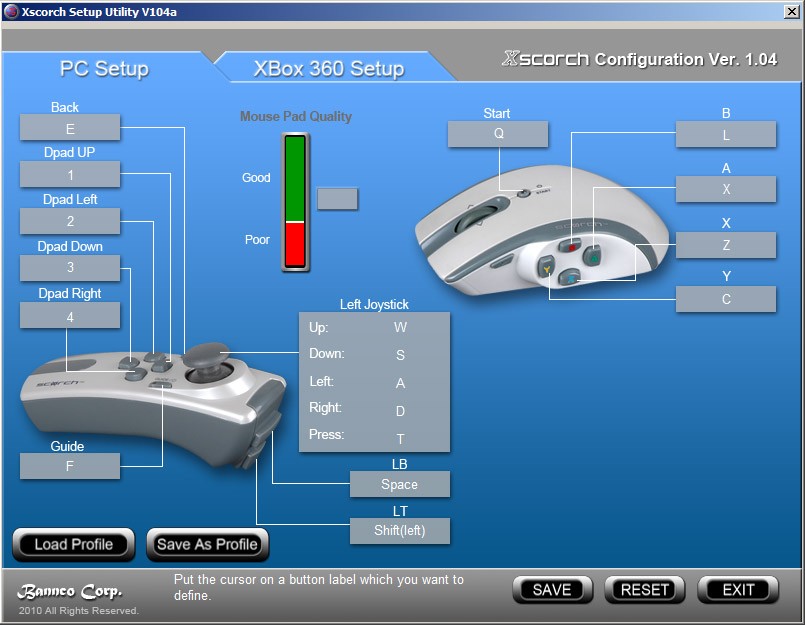Image resolution: width=805 pixels, height=625 pixels.
Task: Select the B button field showing L
Action: [726, 135]
